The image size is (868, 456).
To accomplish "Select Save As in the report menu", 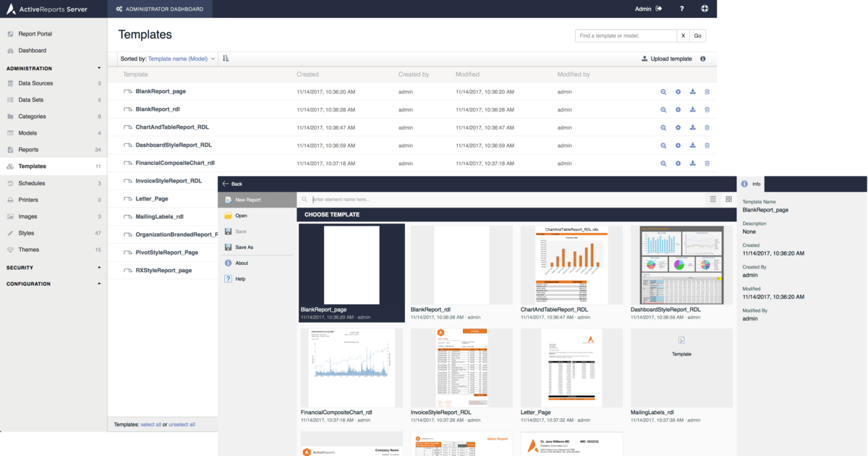I will [244, 247].
